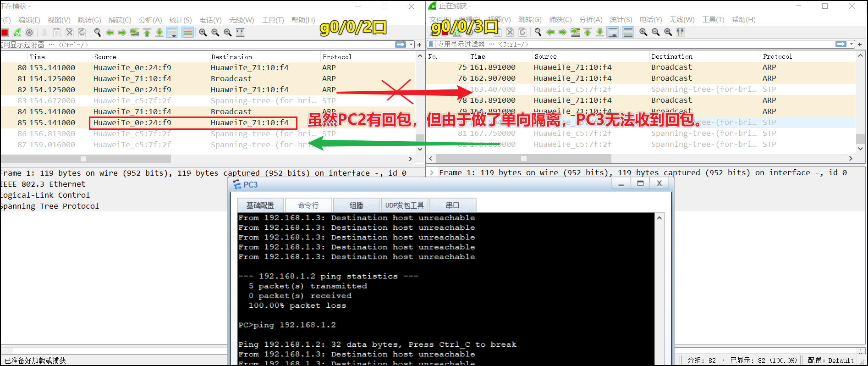Click resize columns icon in right Wireshark
The height and width of the screenshot is (366, 868).
681,32
